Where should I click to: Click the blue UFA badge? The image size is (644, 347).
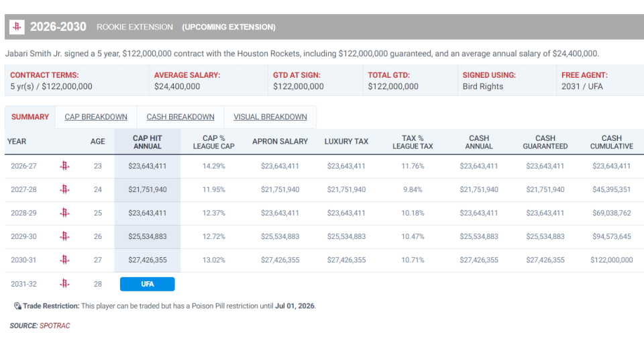[x=148, y=284]
